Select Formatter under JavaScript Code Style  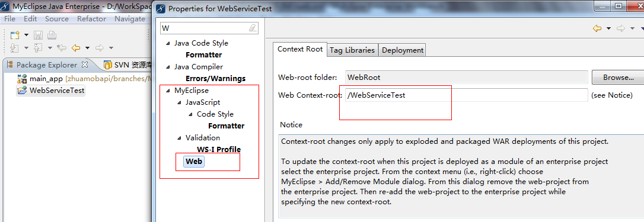click(x=227, y=126)
